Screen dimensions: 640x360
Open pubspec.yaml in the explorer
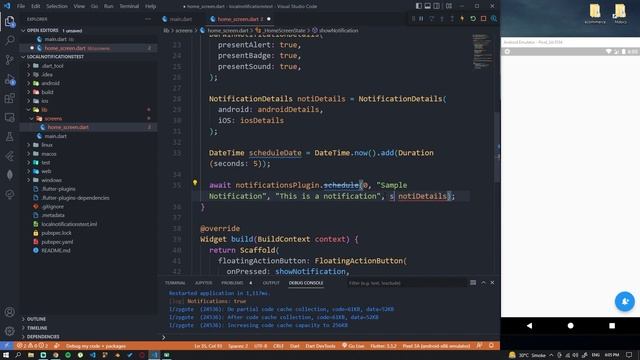click(57, 242)
